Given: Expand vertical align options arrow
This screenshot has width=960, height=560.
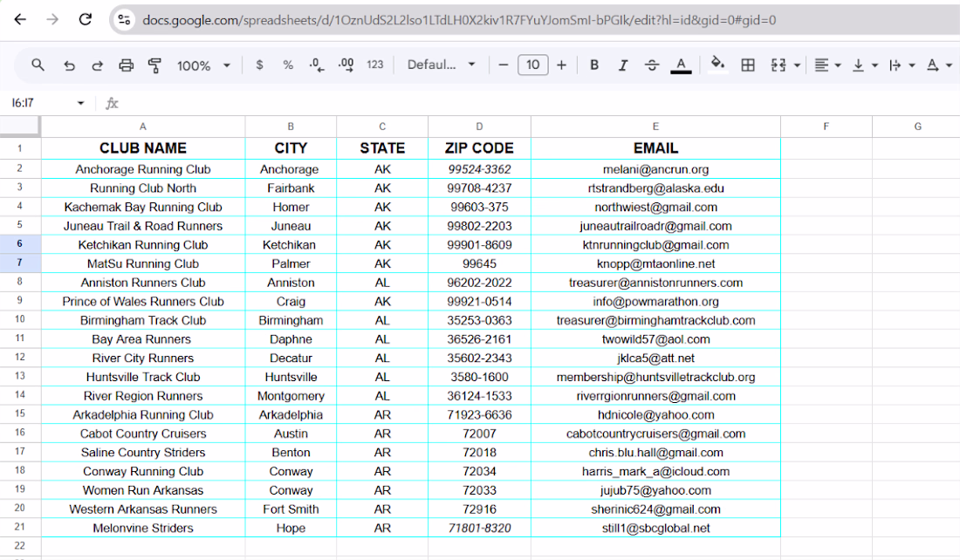Looking at the screenshot, I should click(874, 65).
